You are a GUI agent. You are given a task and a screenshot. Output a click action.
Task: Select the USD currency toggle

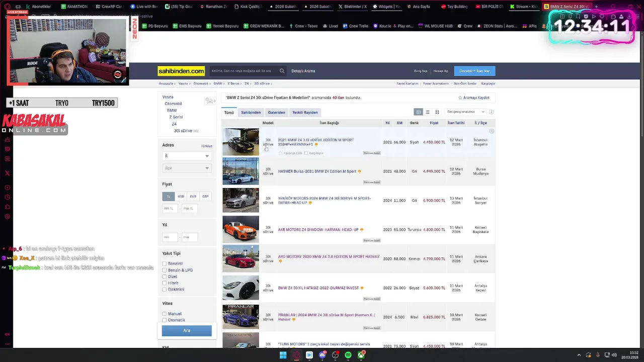181,197
